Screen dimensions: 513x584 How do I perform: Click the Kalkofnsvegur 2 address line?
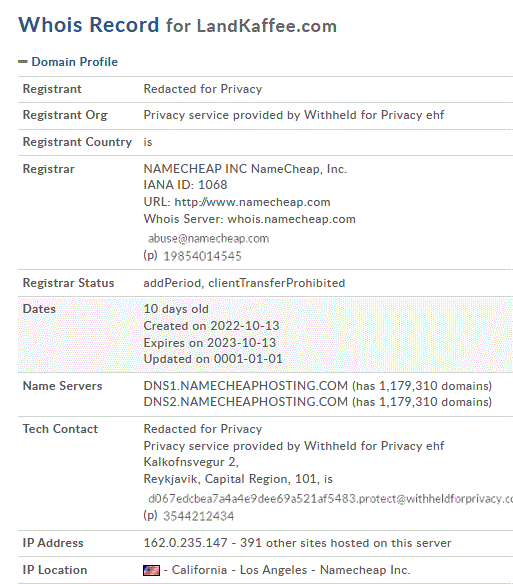pos(191,462)
